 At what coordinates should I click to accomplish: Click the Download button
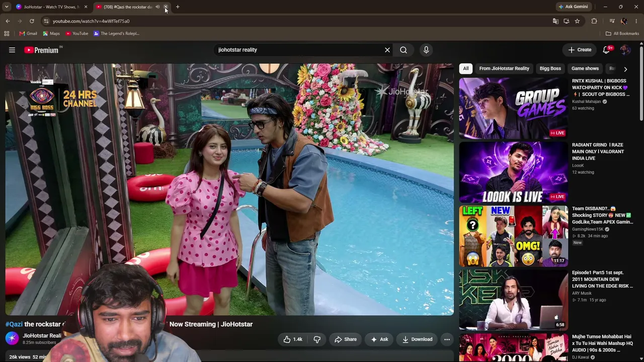(x=417, y=339)
